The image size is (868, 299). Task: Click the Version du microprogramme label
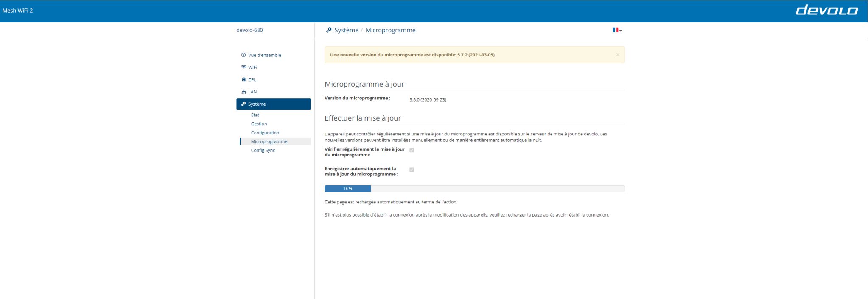coord(357,98)
